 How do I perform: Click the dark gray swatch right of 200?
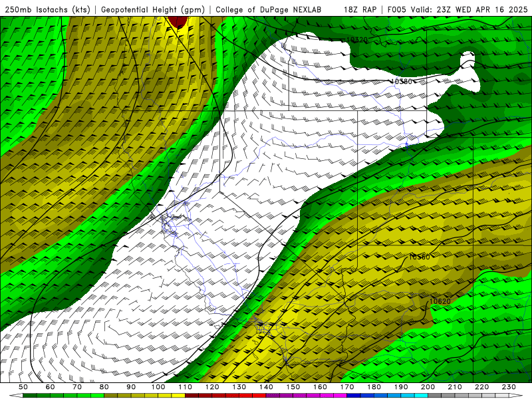[435, 396]
